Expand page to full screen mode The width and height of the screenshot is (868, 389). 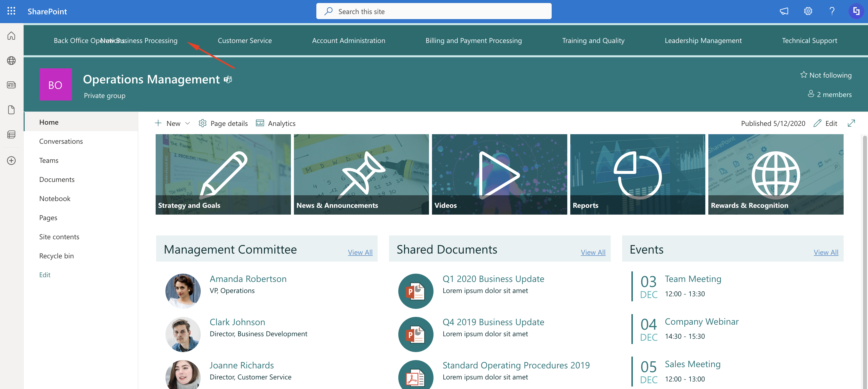[x=851, y=123]
